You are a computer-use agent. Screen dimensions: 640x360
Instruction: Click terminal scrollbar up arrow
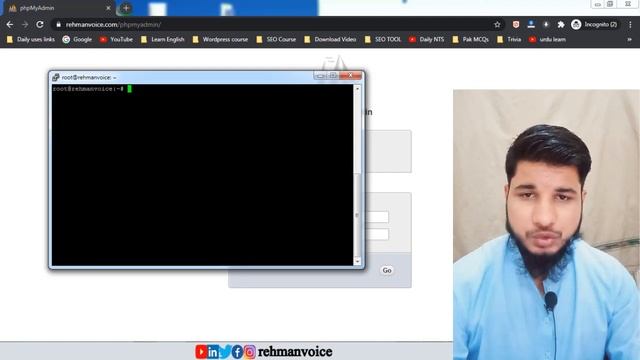[x=358, y=88]
